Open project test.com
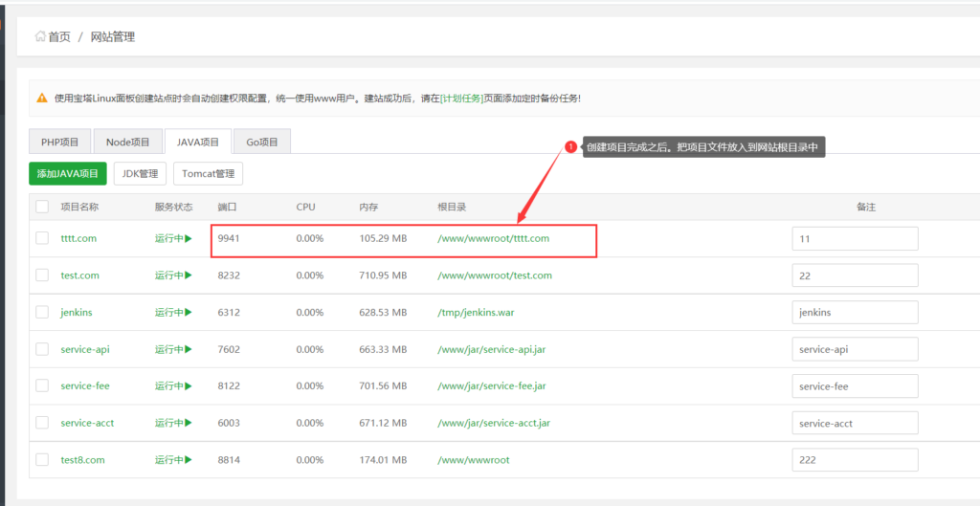The image size is (980, 506). (80, 275)
